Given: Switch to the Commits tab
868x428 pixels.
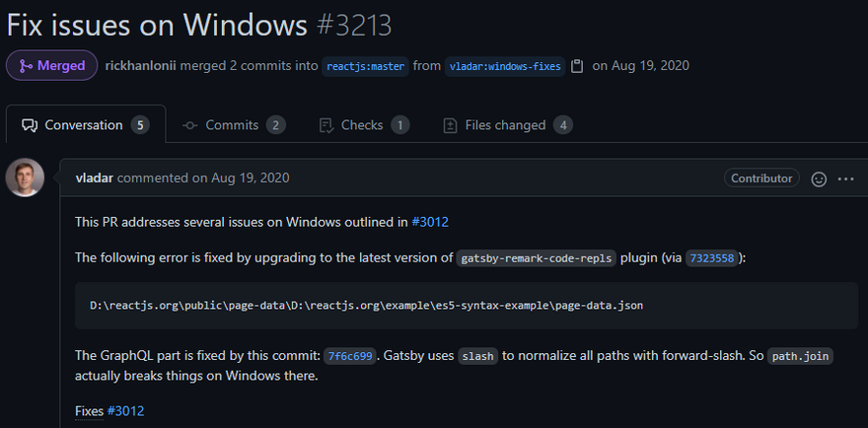Looking at the screenshot, I should pyautogui.click(x=234, y=125).
